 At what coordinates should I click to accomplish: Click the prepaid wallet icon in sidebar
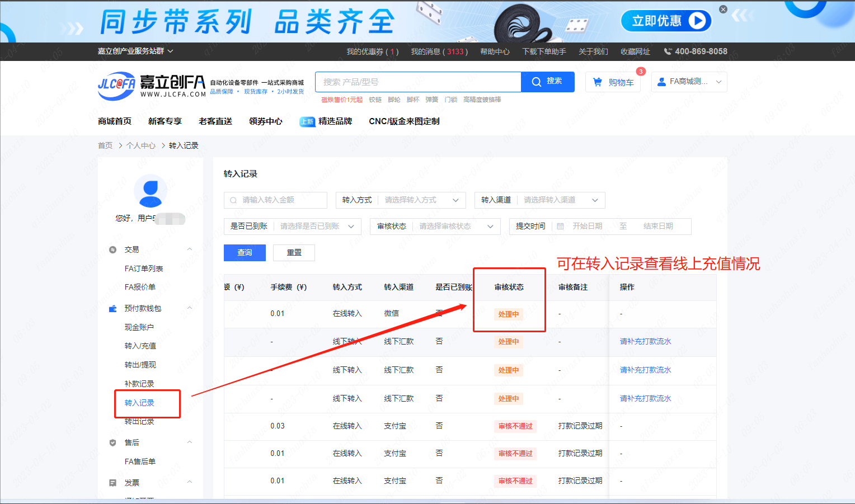(112, 308)
